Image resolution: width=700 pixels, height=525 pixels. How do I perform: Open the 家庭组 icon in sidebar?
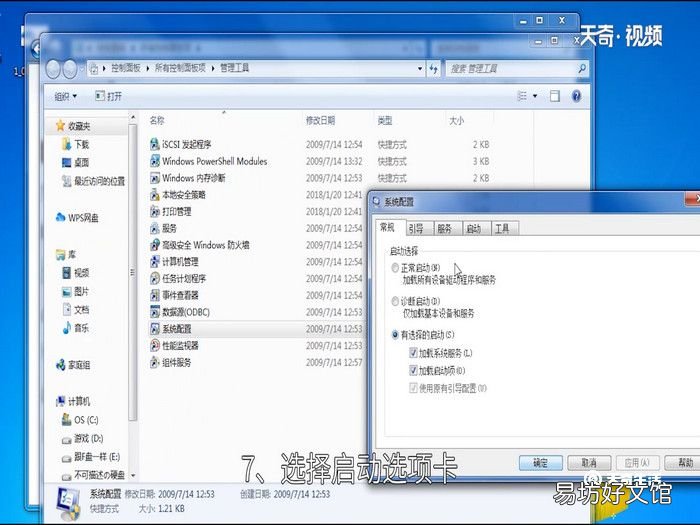[60, 365]
